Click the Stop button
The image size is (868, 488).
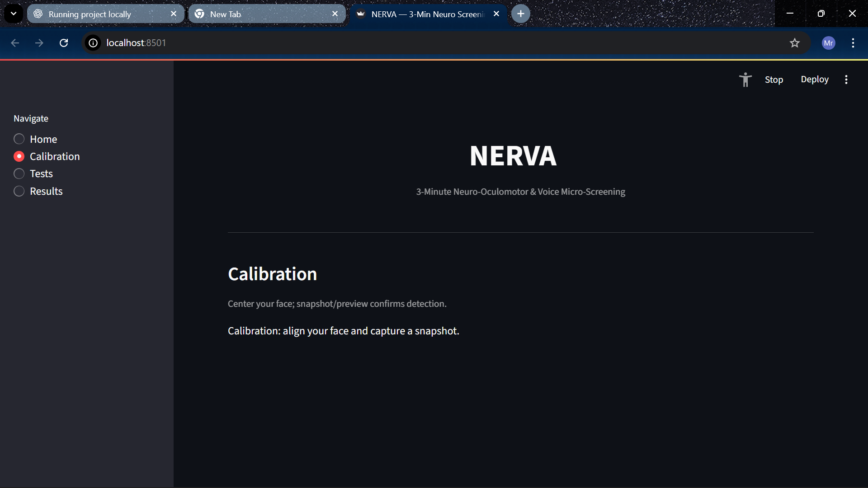click(x=774, y=80)
